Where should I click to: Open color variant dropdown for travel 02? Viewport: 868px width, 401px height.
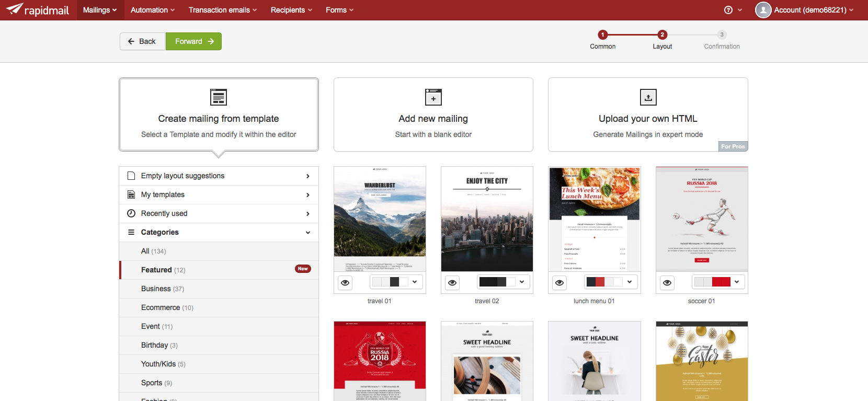(x=522, y=282)
